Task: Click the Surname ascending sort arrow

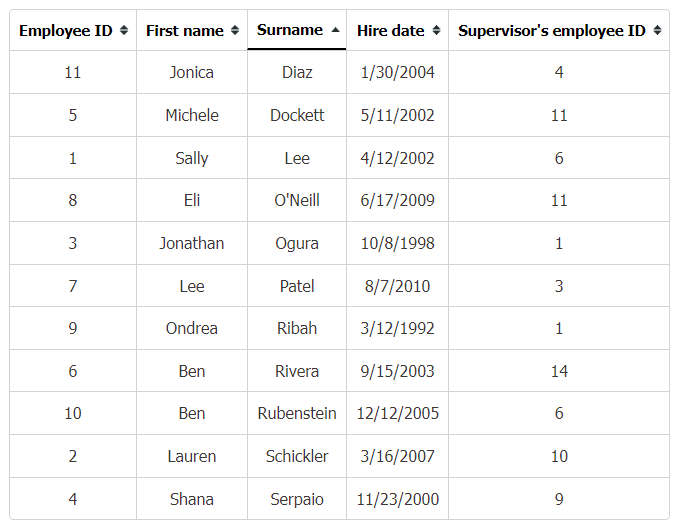Action: 335,30
